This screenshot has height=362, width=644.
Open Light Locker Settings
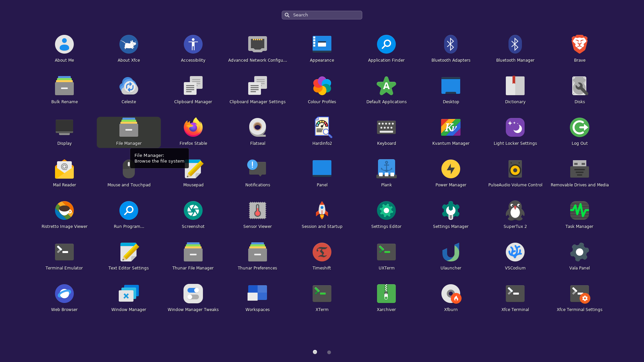[515, 132]
